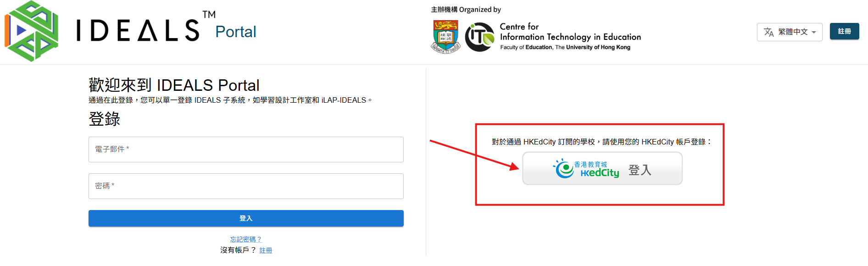Viewport: 868px width, 266px height.
Task: Click the 歡迎來到 IDEALS Portal heading
Action: pos(174,85)
